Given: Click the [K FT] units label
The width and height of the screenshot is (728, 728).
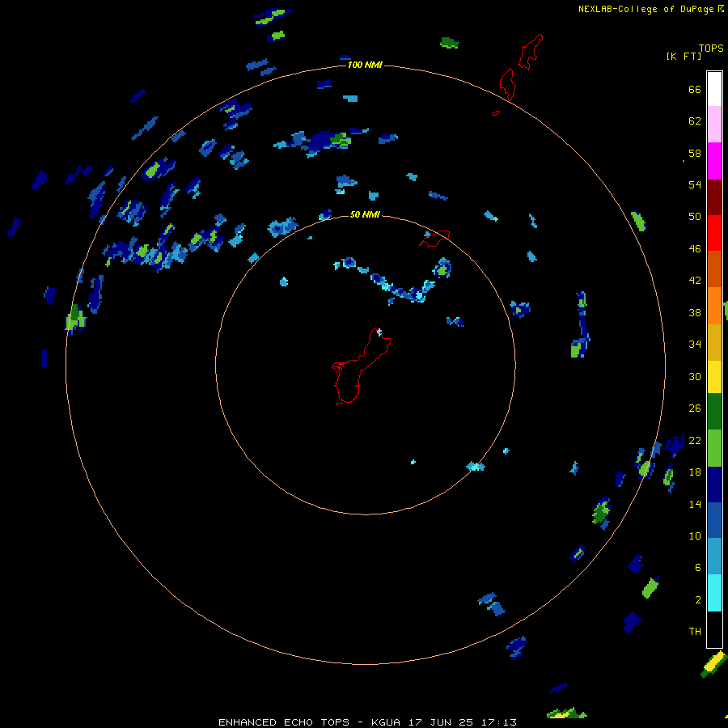Looking at the screenshot, I should (x=684, y=56).
